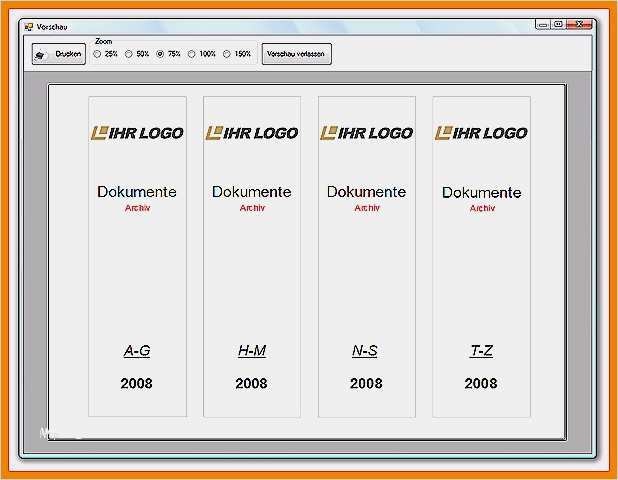Viewport: 618px width, 480px height.
Task: Close the Vorschau window
Action: [579, 24]
